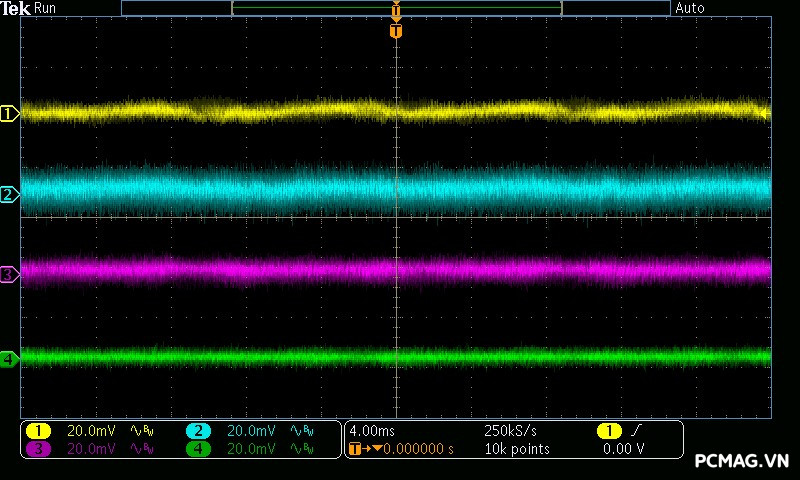Click the Run acquisition status label

tap(46, 8)
